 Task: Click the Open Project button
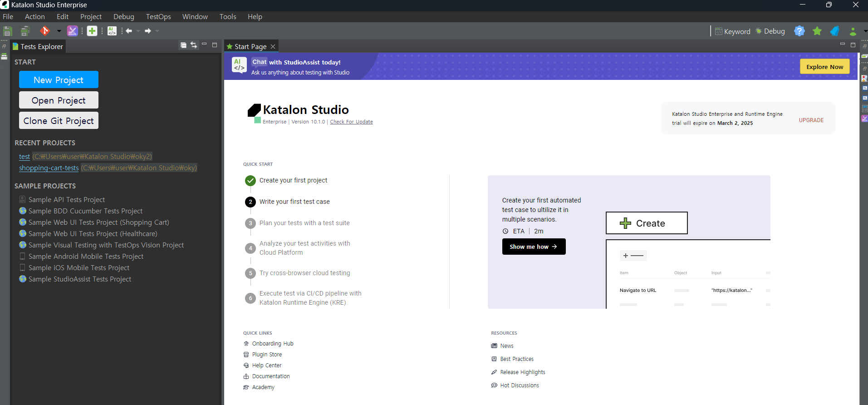click(59, 100)
